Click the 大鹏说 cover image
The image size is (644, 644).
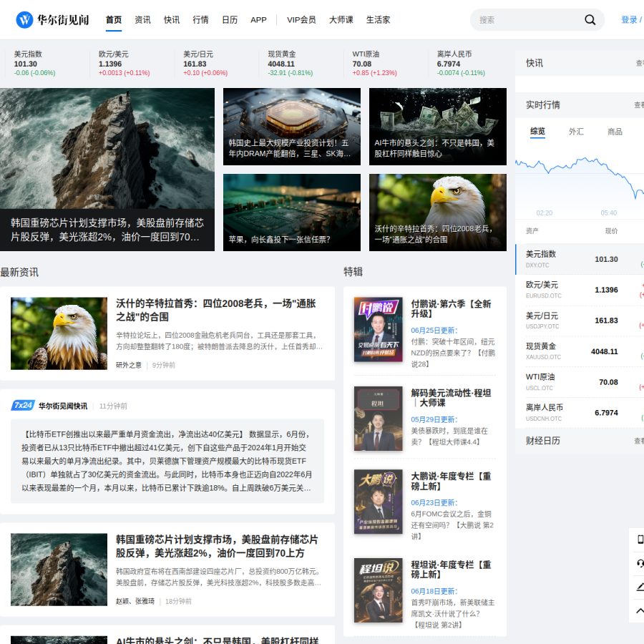pos(379,502)
